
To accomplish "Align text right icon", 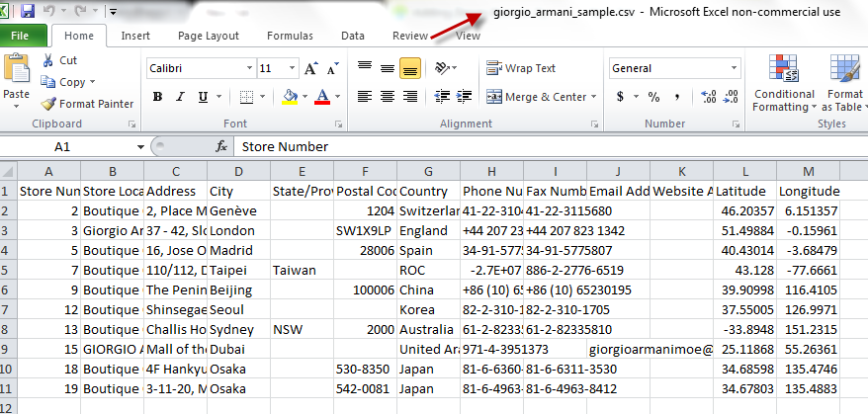I will [x=410, y=97].
